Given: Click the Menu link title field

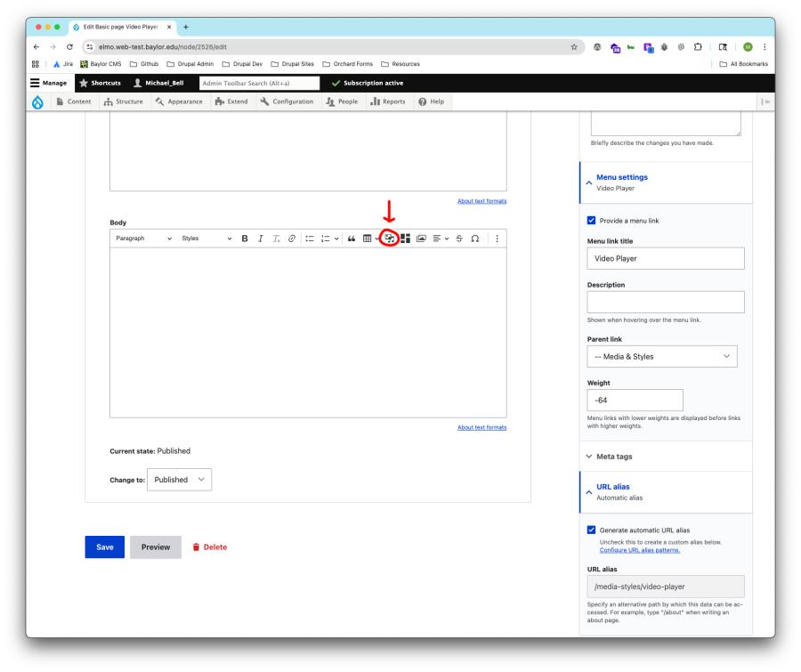Looking at the screenshot, I should pos(666,259).
